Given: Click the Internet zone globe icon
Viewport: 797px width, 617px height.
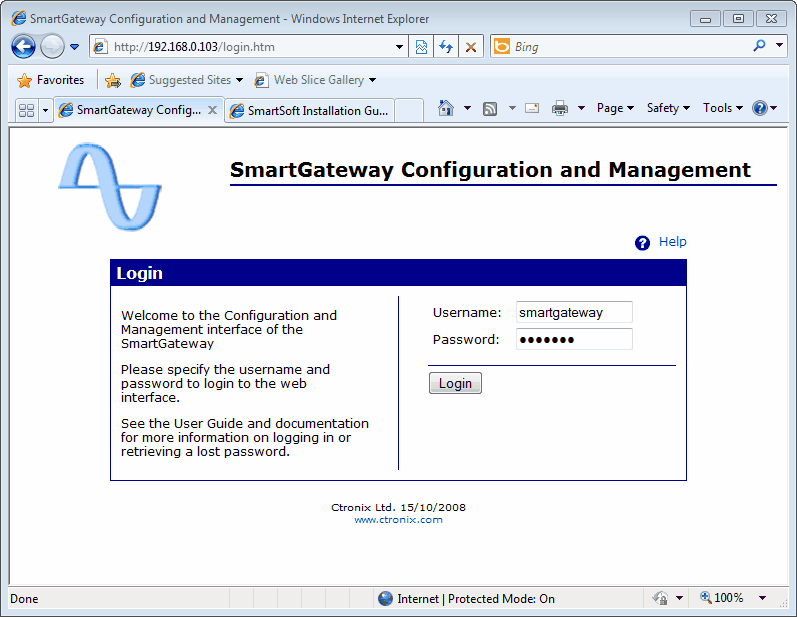Looking at the screenshot, I should tap(385, 599).
